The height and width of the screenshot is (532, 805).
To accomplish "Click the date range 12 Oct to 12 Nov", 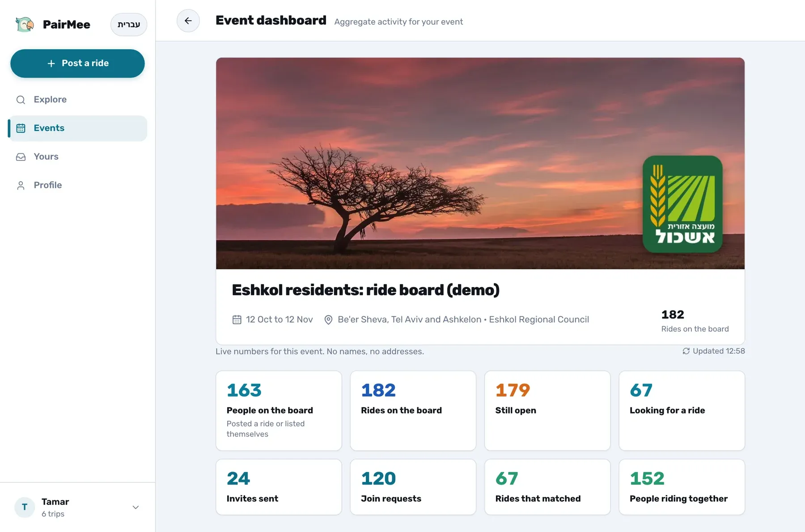I will click(x=280, y=320).
